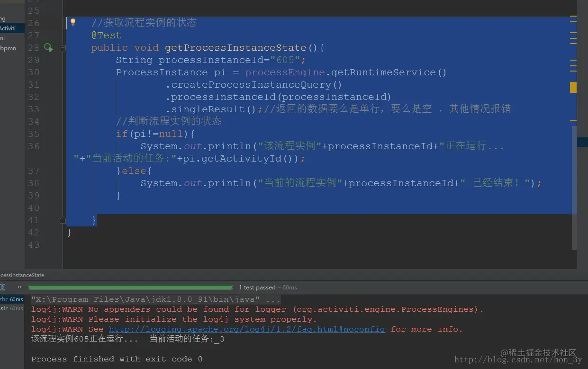Open the log4j faq.html#noconfig link
This screenshot has height=369, width=588.
[x=247, y=329]
